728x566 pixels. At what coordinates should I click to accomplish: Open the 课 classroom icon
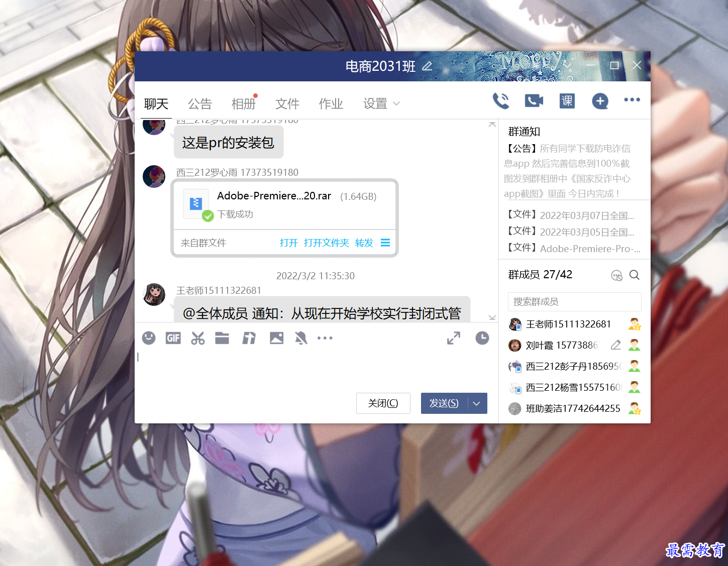click(567, 101)
